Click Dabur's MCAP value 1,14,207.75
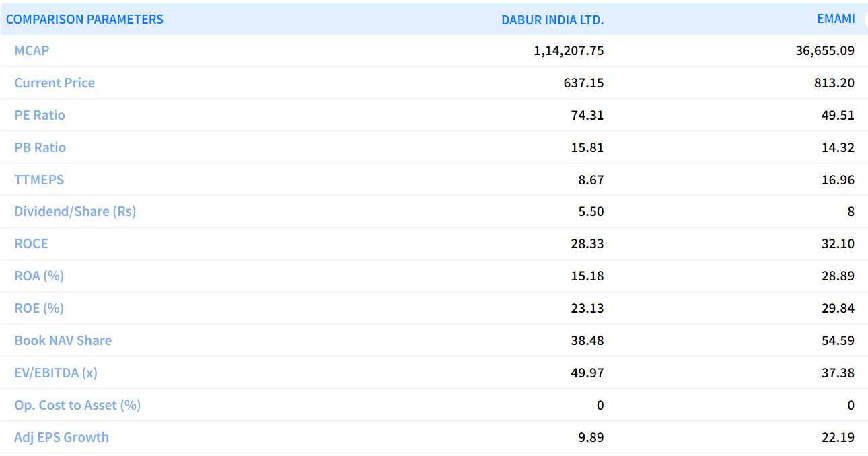The image size is (868, 456). [x=569, y=50]
